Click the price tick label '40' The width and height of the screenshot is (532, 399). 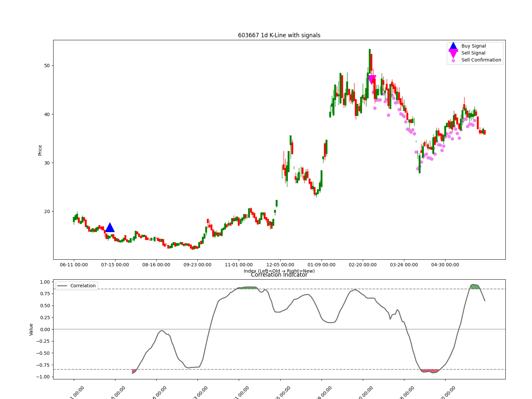pos(47,114)
